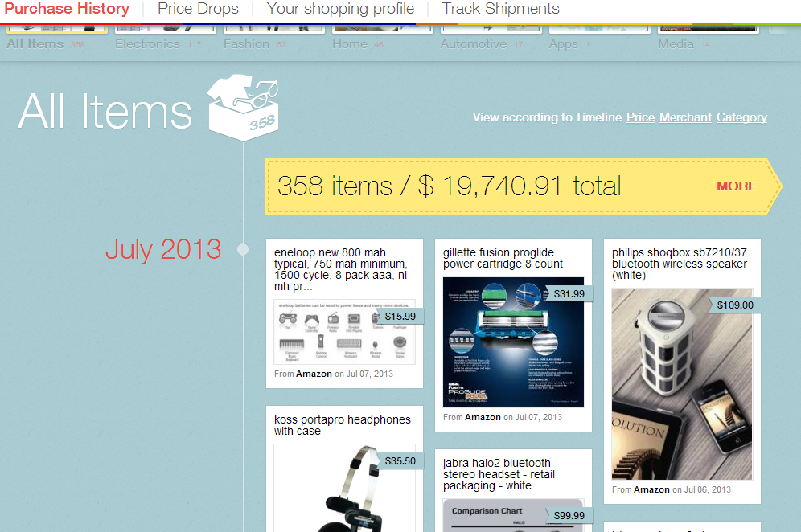Click the 358 items total text
The image size is (801, 532).
click(449, 186)
